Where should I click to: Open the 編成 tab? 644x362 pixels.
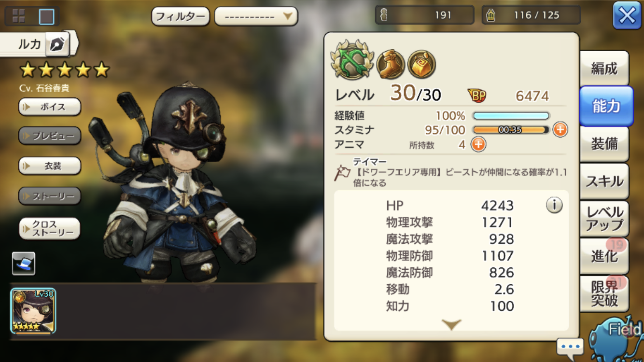(604, 69)
